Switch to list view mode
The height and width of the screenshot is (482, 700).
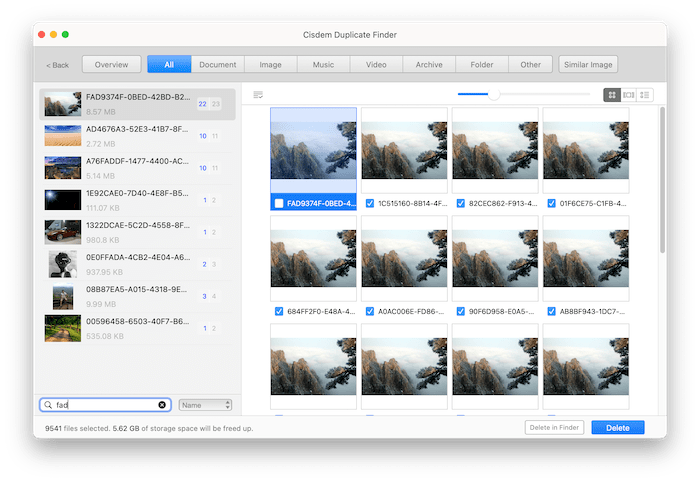point(645,95)
